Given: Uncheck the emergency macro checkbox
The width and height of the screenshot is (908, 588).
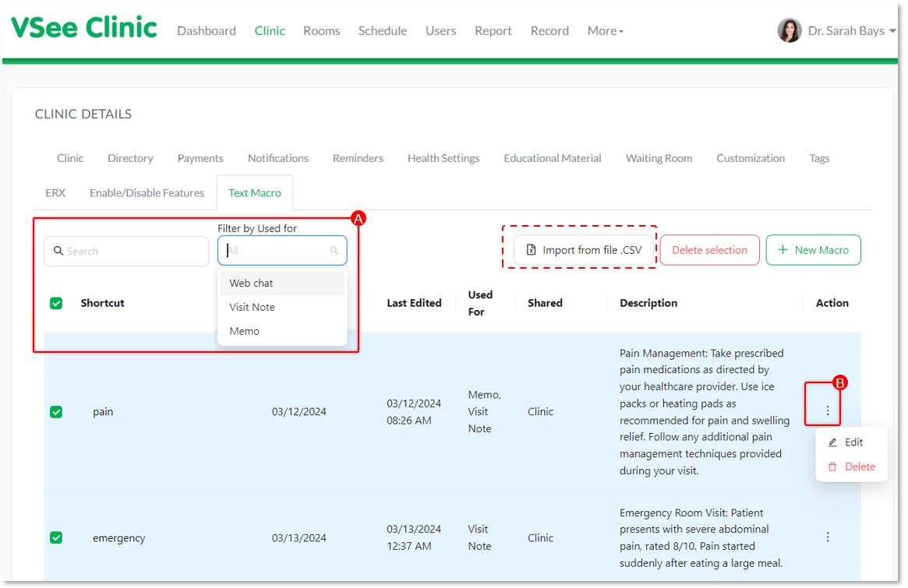Looking at the screenshot, I should [56, 537].
